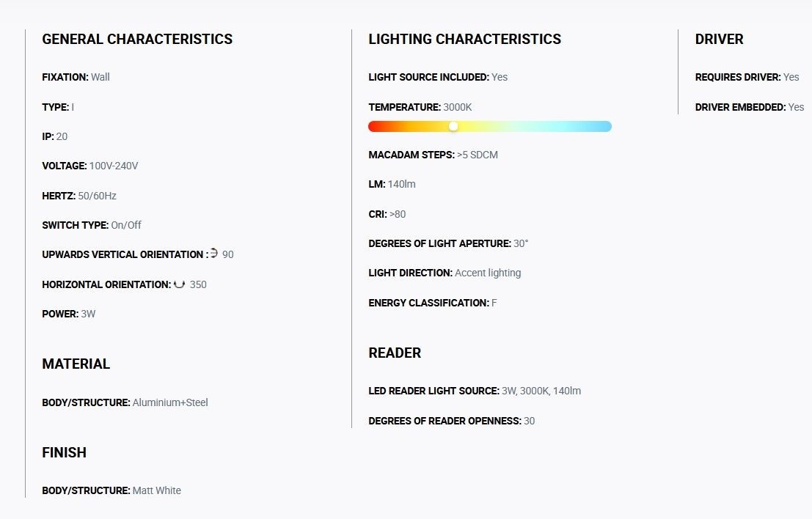Click the Fixation: Wall specification
Screen dimensions: 812x519
76,77
